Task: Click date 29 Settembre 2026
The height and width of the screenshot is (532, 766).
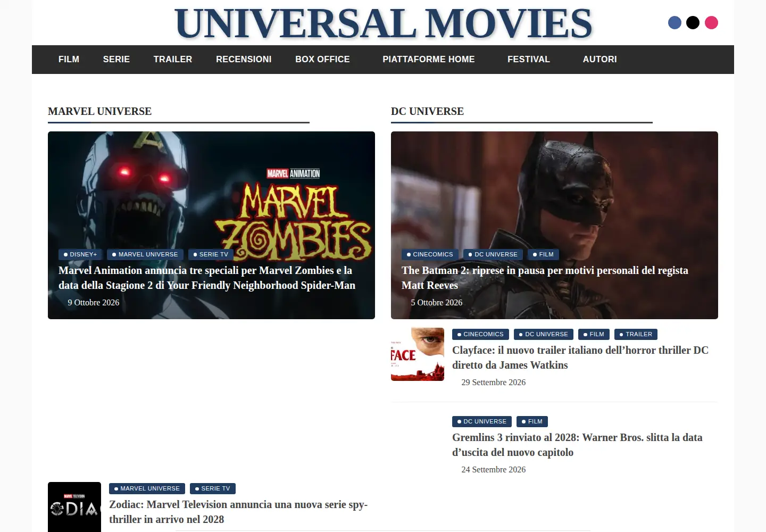Action: pos(494,383)
